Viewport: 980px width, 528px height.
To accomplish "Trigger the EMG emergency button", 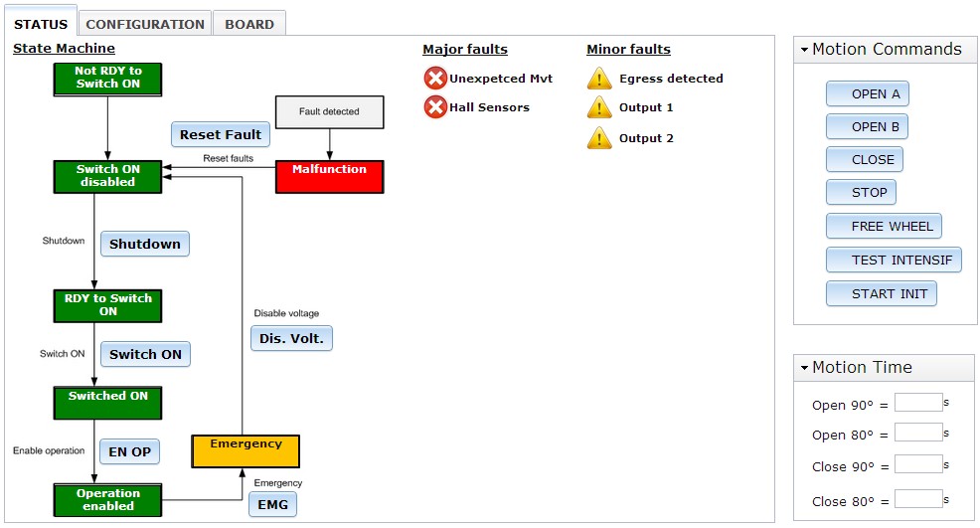I will coord(272,504).
